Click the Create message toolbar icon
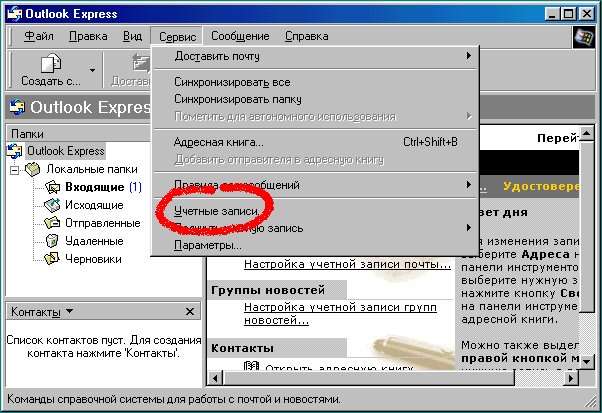 (51, 63)
